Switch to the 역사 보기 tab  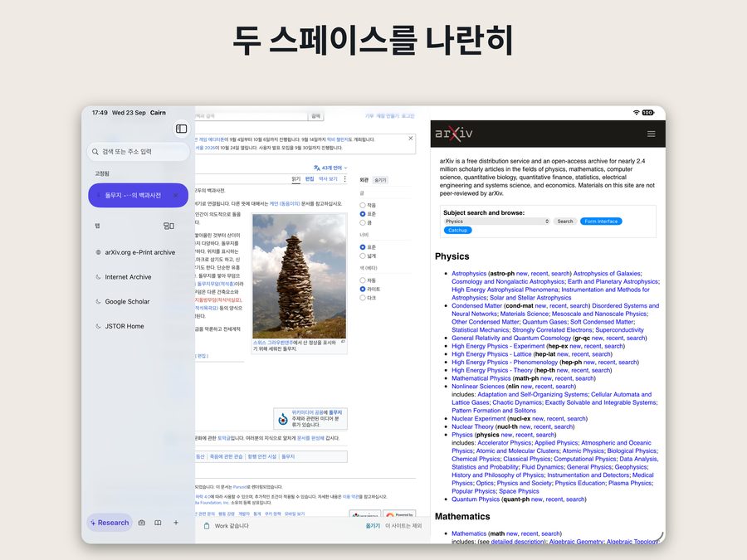point(328,179)
